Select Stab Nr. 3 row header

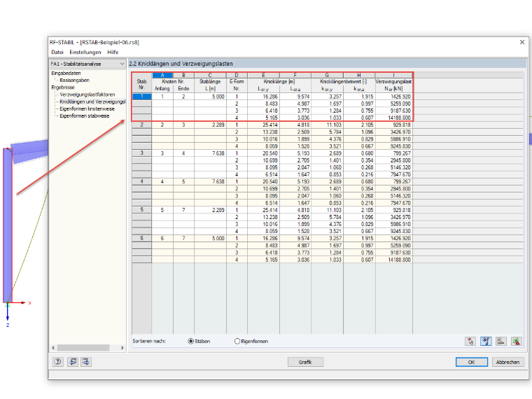click(x=142, y=153)
